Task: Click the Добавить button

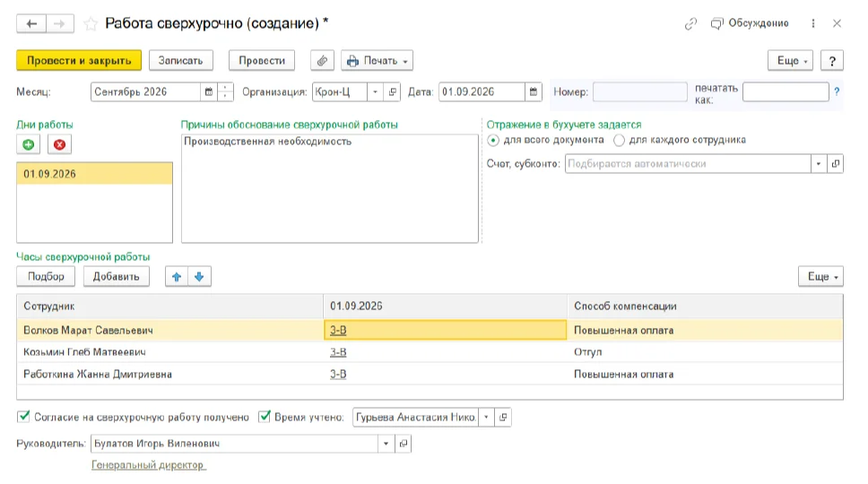Action: click(117, 276)
